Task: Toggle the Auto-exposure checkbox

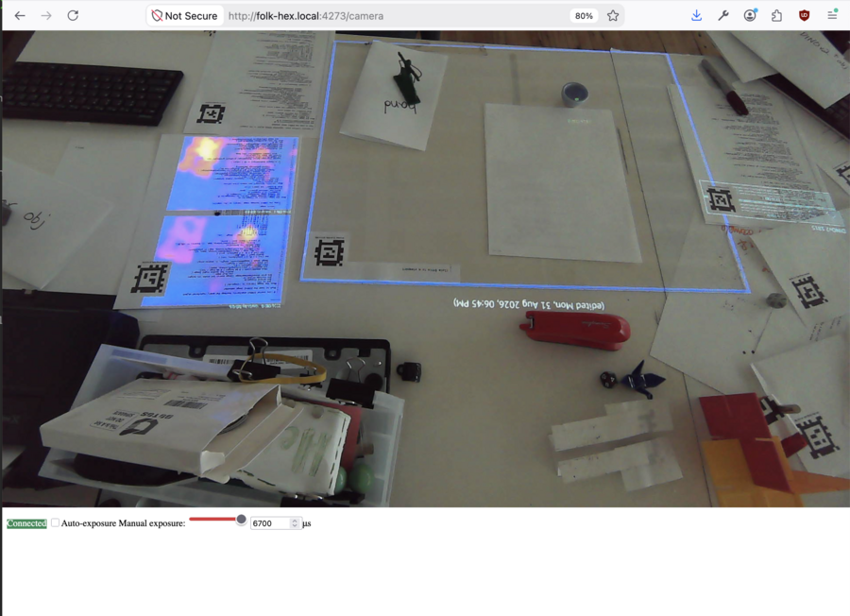Action: pos(56,522)
